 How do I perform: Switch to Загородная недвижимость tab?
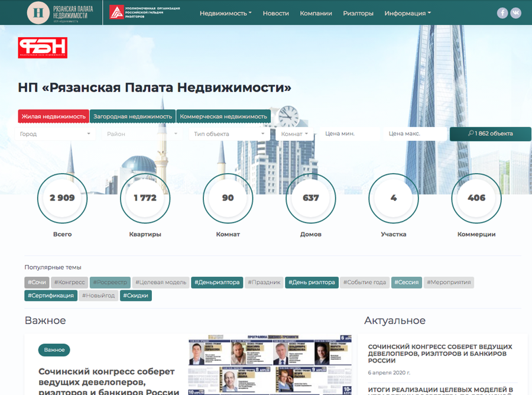[132, 116]
